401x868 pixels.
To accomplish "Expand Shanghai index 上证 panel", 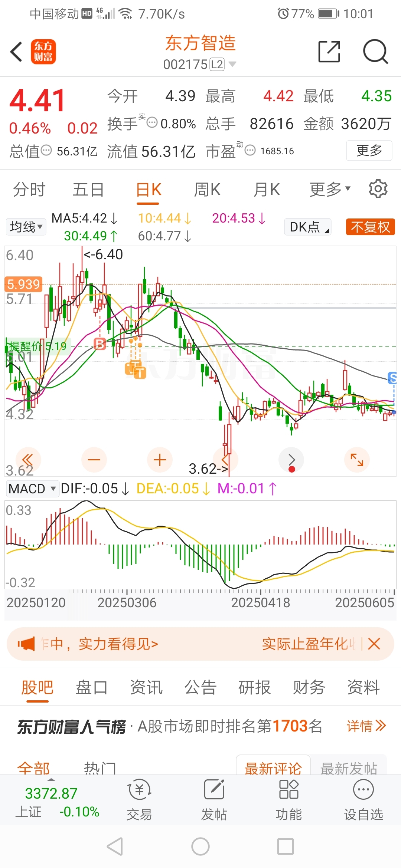I will click(x=52, y=780).
